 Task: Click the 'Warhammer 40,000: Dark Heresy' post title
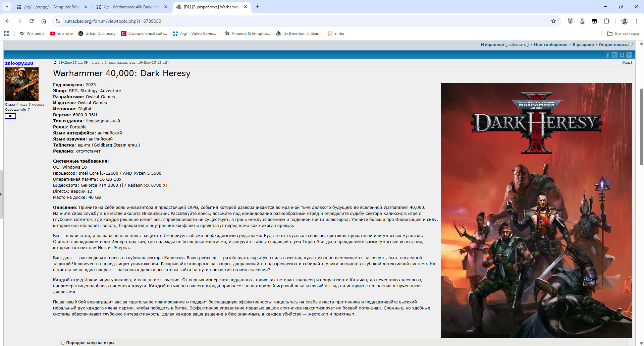(x=122, y=73)
